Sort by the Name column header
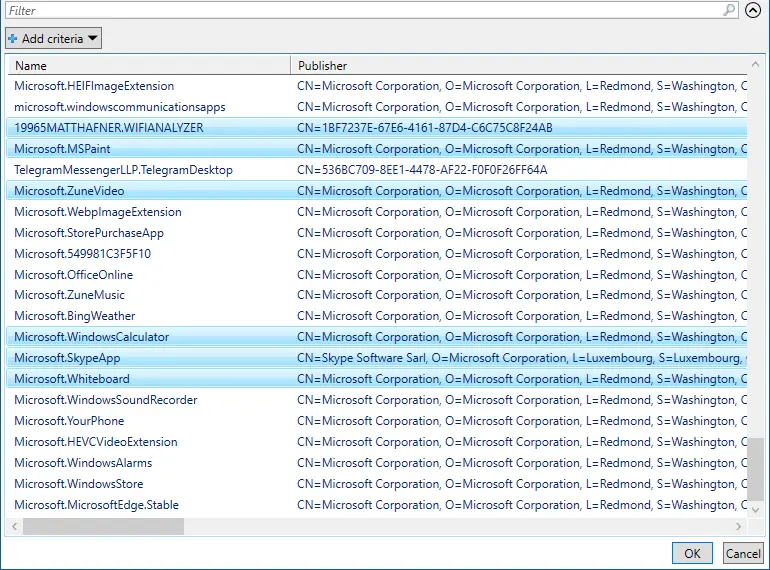The height and width of the screenshot is (570, 770). 148,65
